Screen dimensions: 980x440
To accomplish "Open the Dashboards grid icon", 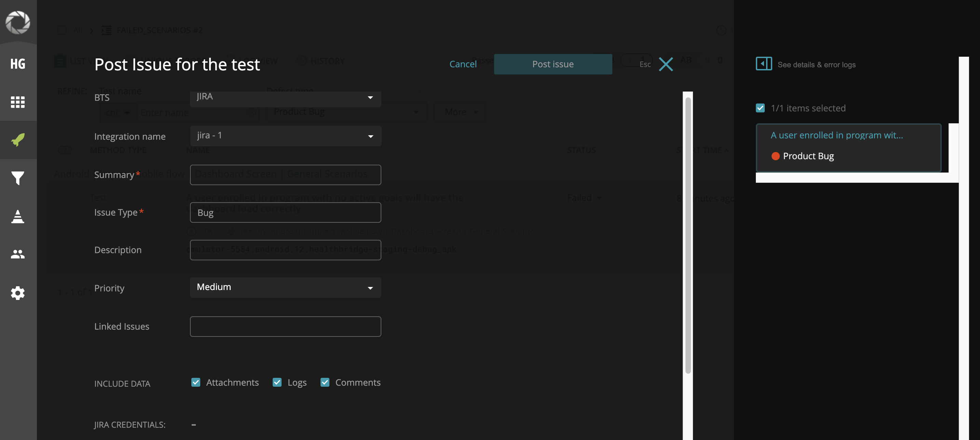I will 18,102.
